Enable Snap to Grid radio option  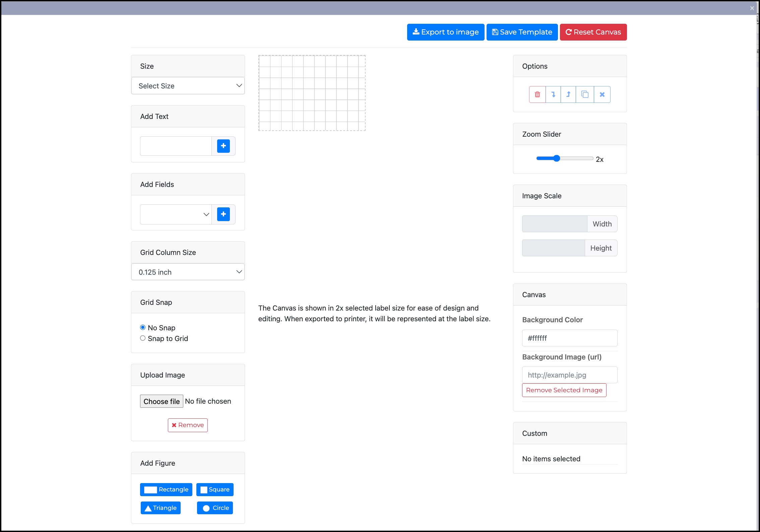pos(143,338)
